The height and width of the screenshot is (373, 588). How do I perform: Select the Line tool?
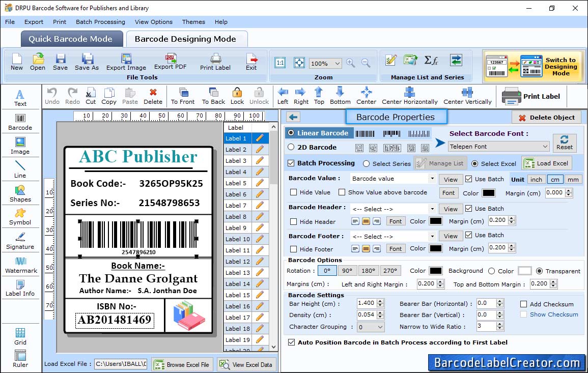(20, 170)
